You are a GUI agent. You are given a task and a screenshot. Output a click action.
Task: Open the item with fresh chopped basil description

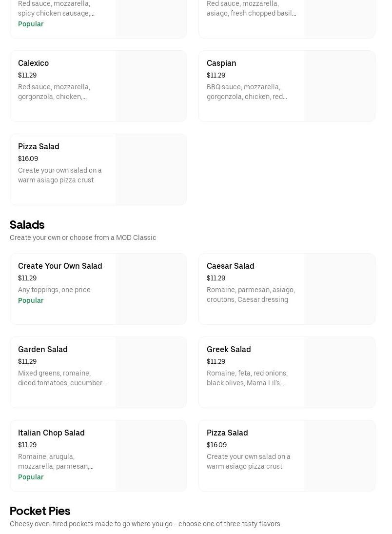[251, 13]
